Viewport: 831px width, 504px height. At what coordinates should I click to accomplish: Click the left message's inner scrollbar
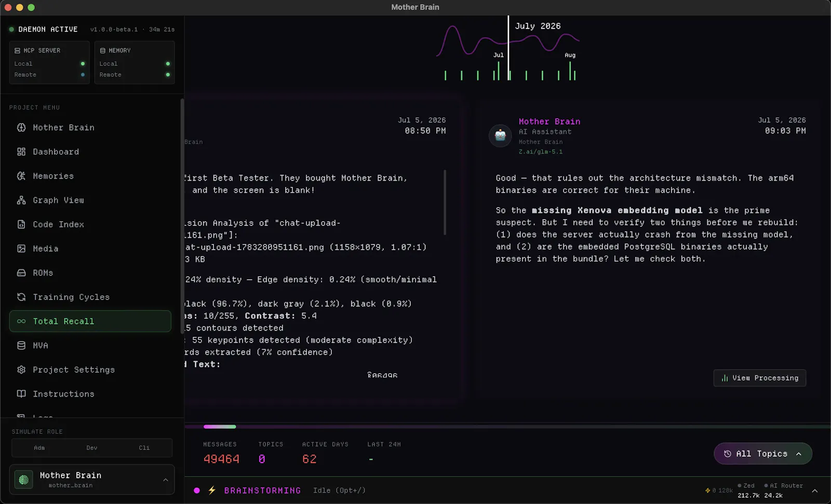(x=445, y=202)
